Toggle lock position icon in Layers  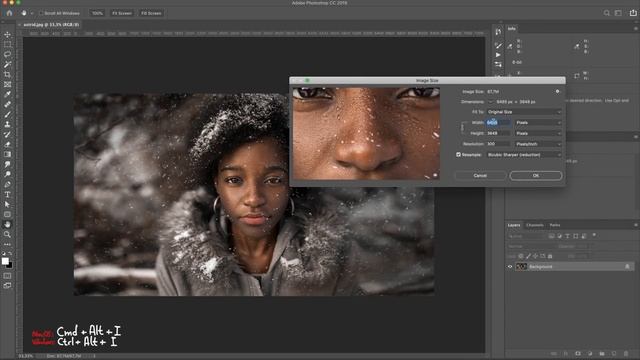coord(536,256)
